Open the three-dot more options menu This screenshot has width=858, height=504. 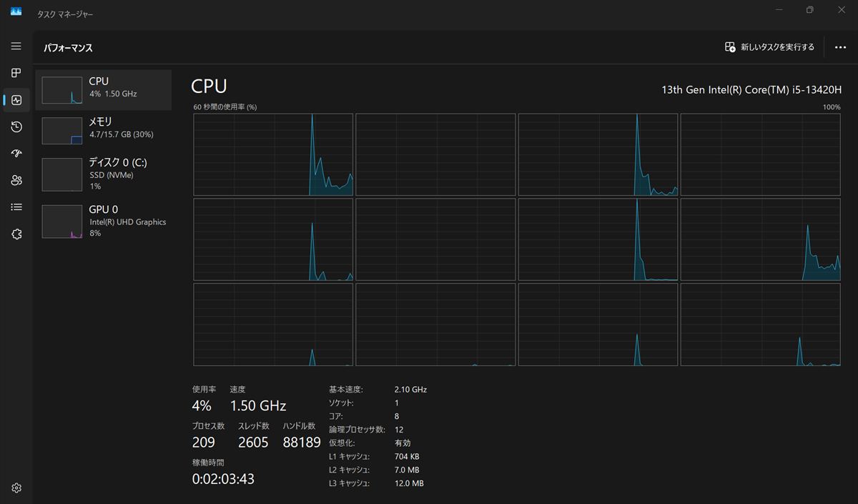840,47
